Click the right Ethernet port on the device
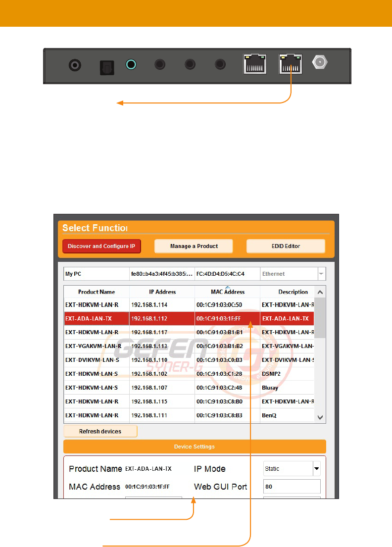This screenshot has width=392, height=547. click(x=291, y=64)
